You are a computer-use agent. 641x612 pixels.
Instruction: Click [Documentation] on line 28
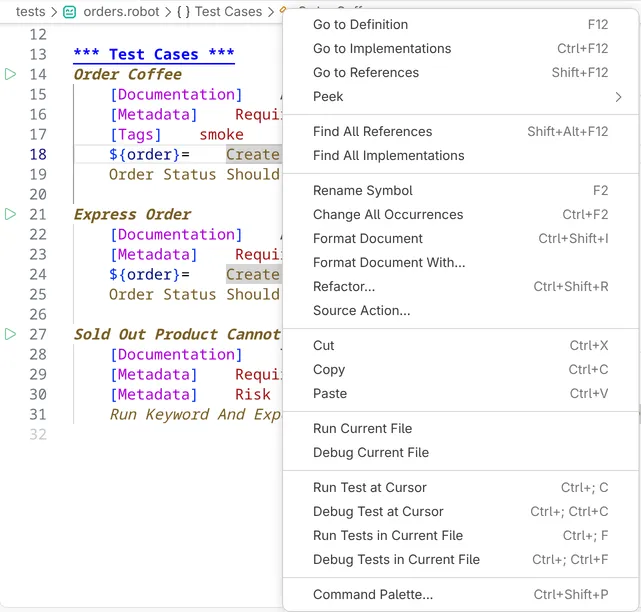176,354
